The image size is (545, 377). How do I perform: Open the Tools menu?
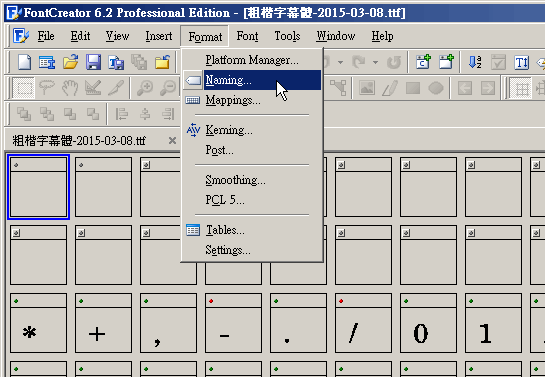(x=287, y=36)
